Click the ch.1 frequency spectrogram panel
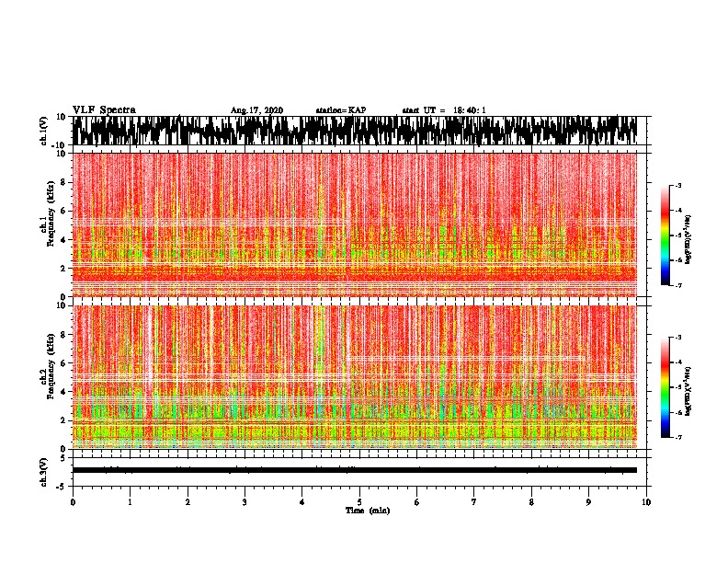Viewport: 728px width, 563px height. pyautogui.click(x=355, y=224)
